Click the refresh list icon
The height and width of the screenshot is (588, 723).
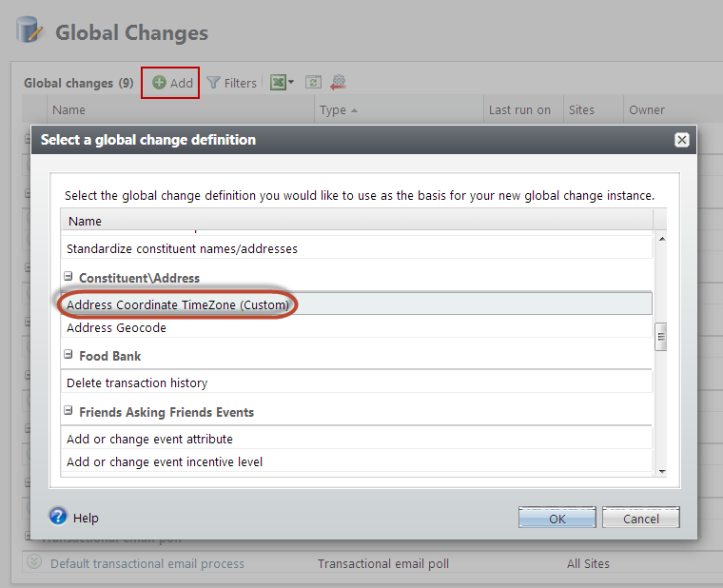[313, 83]
